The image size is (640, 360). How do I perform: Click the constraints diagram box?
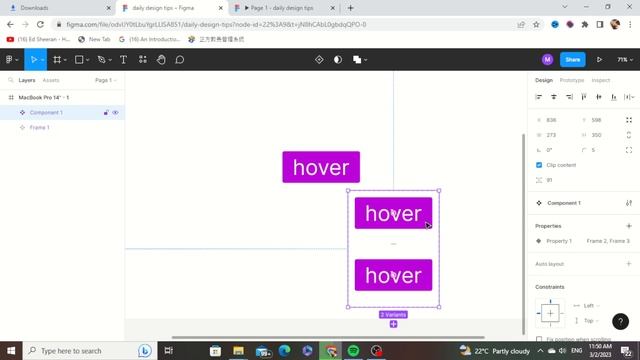550,313
